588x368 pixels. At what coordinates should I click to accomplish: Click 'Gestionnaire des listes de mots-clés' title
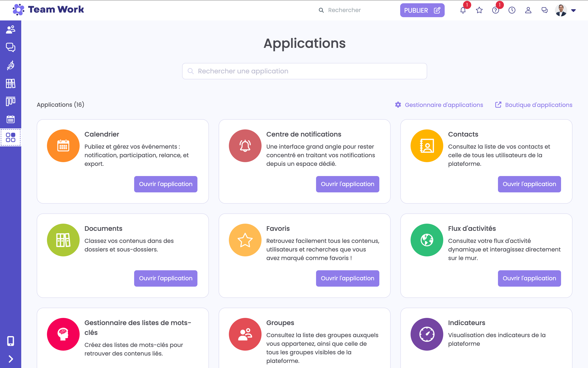pyautogui.click(x=138, y=328)
